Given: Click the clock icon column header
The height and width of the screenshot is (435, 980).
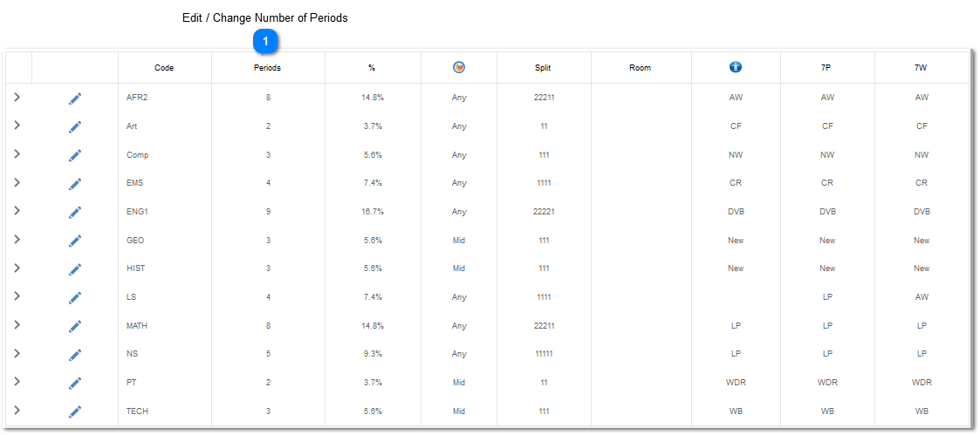Looking at the screenshot, I should [459, 67].
